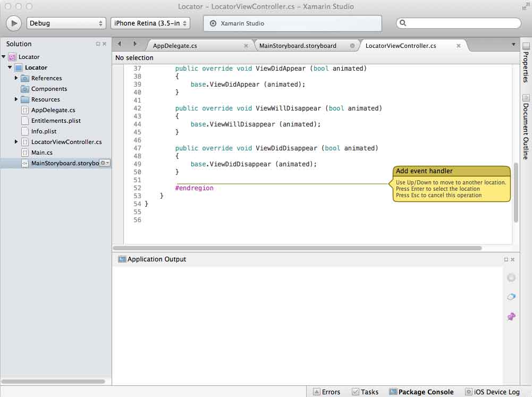Close the Application Output pad

click(513, 259)
